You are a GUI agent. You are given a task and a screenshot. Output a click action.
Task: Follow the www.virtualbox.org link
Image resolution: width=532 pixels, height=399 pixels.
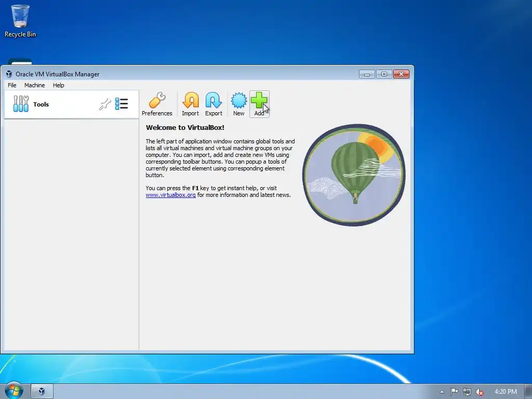(x=170, y=195)
